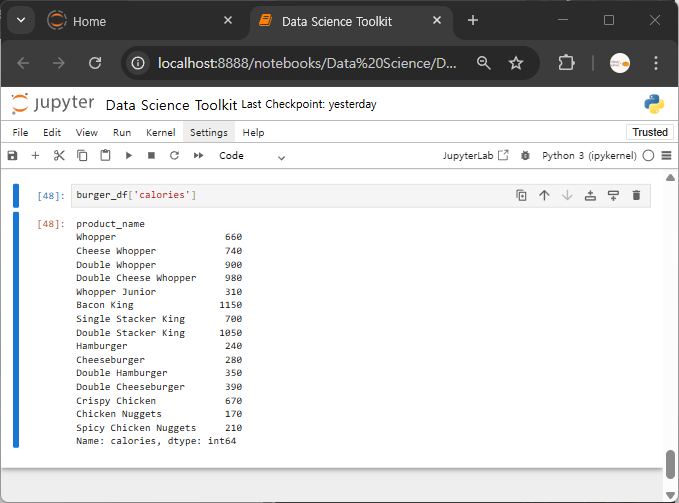Click the Double Stacker King row
This screenshot has height=503, width=679.
[x=159, y=332]
